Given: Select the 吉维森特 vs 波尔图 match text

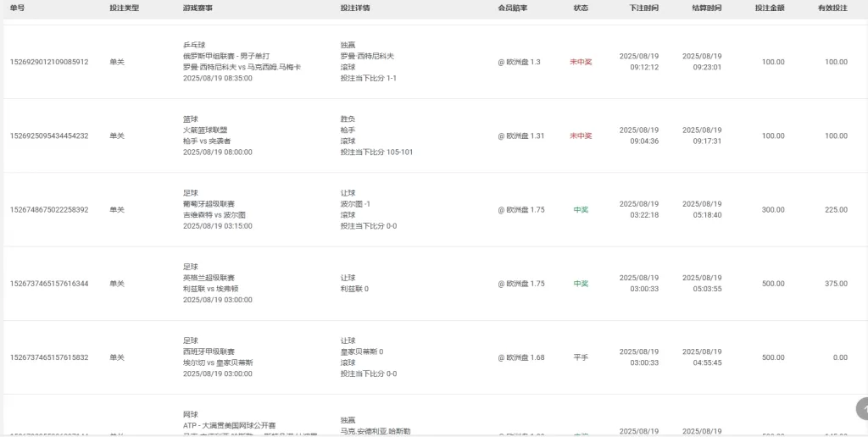Looking at the screenshot, I should click(214, 215).
